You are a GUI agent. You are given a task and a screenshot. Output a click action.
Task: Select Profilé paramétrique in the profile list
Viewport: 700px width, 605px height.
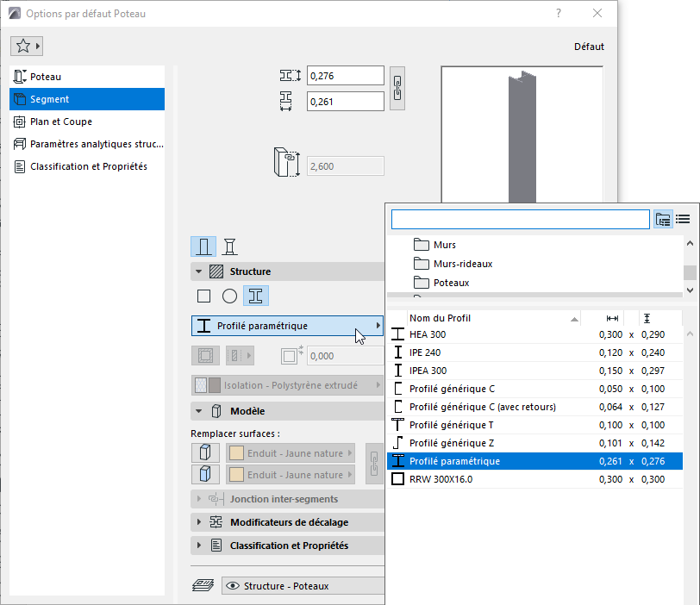[x=534, y=461]
